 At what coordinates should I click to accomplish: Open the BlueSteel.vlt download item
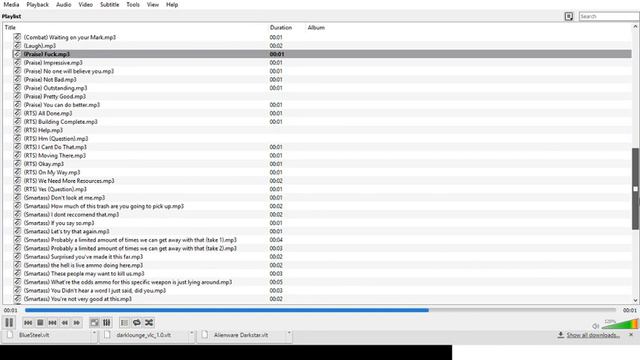[34, 335]
